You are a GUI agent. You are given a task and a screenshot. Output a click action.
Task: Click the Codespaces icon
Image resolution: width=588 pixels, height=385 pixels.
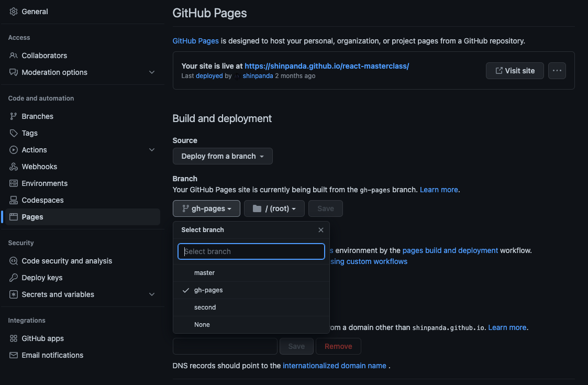[x=14, y=200]
